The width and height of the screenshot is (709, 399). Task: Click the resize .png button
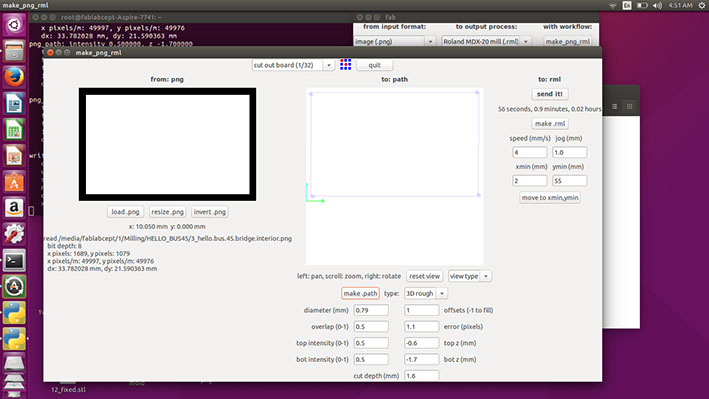click(167, 212)
